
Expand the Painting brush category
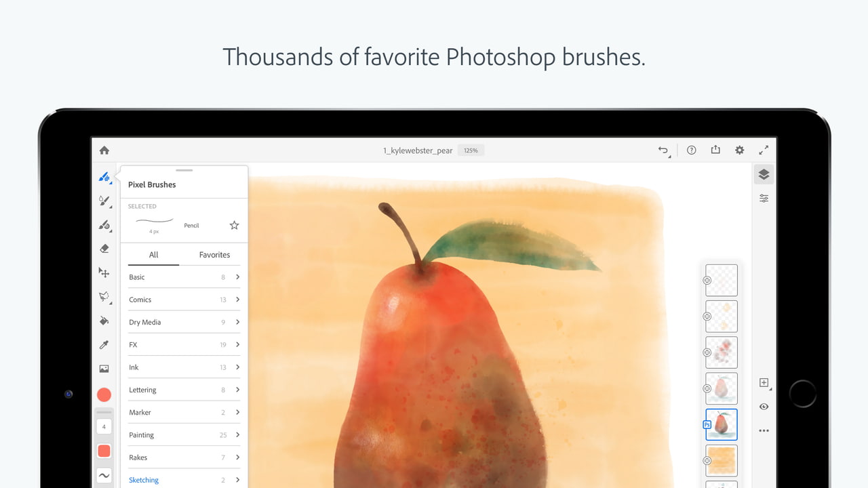[184, 435]
